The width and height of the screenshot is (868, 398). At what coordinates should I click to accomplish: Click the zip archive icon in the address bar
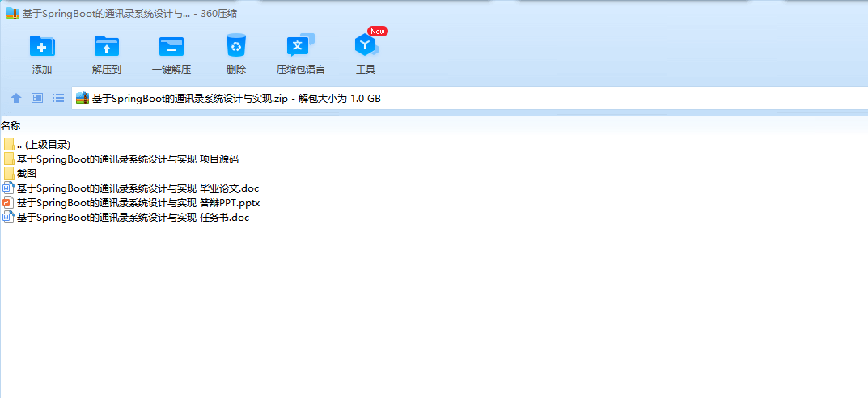point(83,99)
